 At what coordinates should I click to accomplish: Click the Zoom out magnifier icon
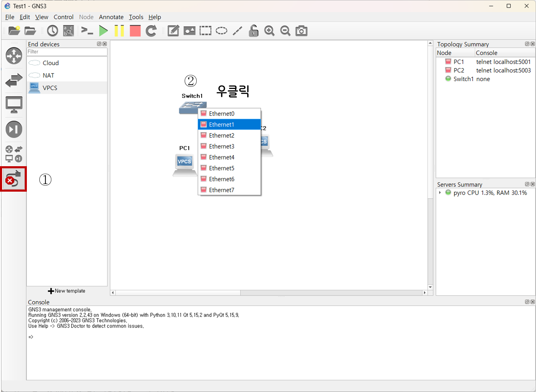pyautogui.click(x=286, y=31)
